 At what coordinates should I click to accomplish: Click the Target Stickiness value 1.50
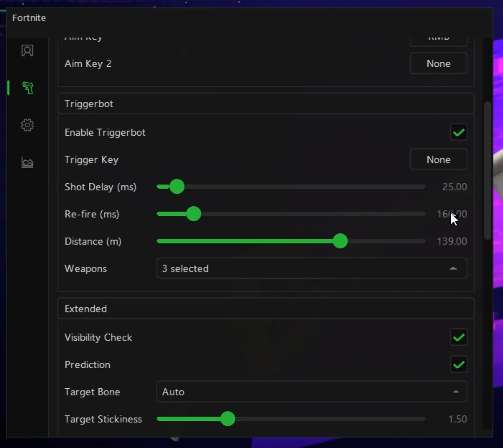457,419
